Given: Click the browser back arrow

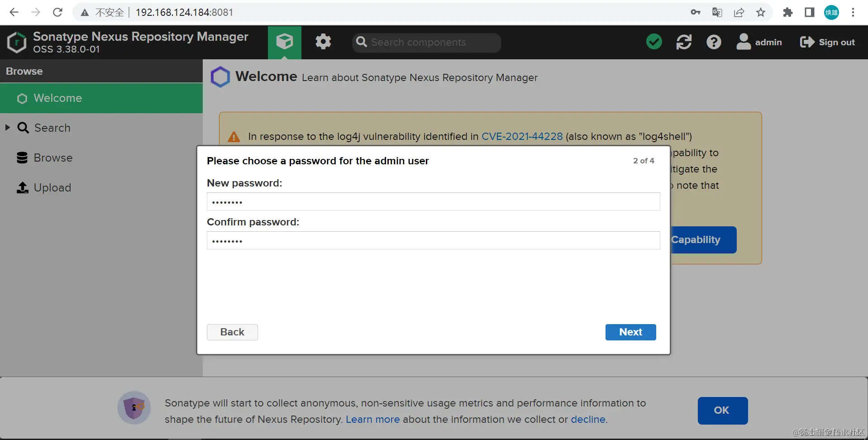Looking at the screenshot, I should coord(14,12).
